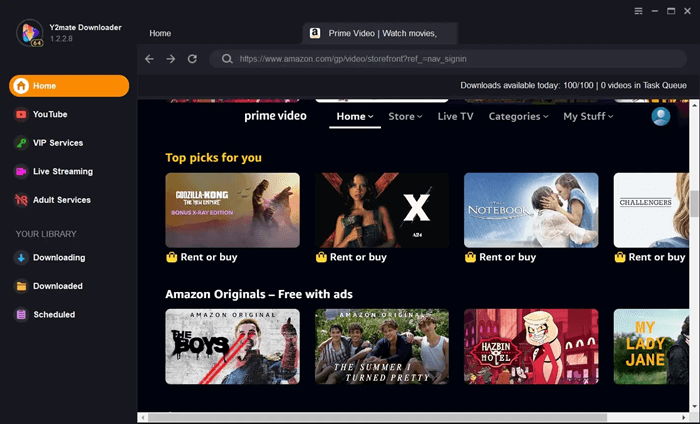Expand the Prime Video Home dropdown
Viewport: 700px width, 424px height.
355,116
